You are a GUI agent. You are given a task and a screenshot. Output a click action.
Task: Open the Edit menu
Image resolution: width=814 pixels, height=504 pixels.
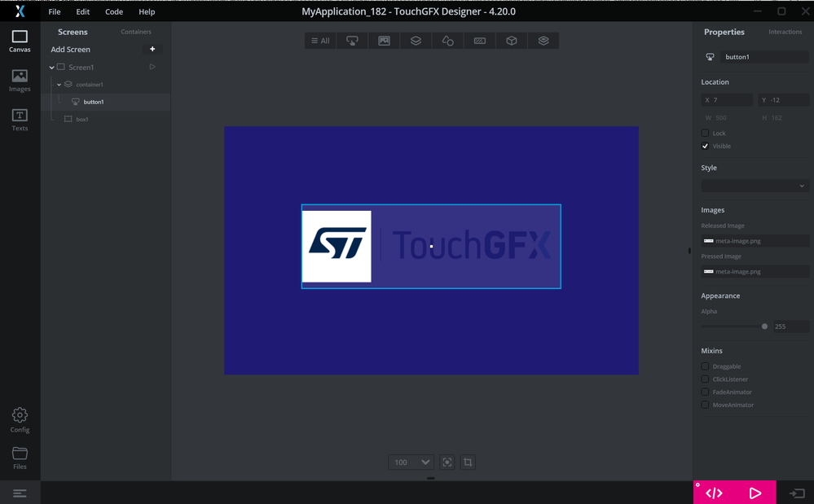[83, 11]
